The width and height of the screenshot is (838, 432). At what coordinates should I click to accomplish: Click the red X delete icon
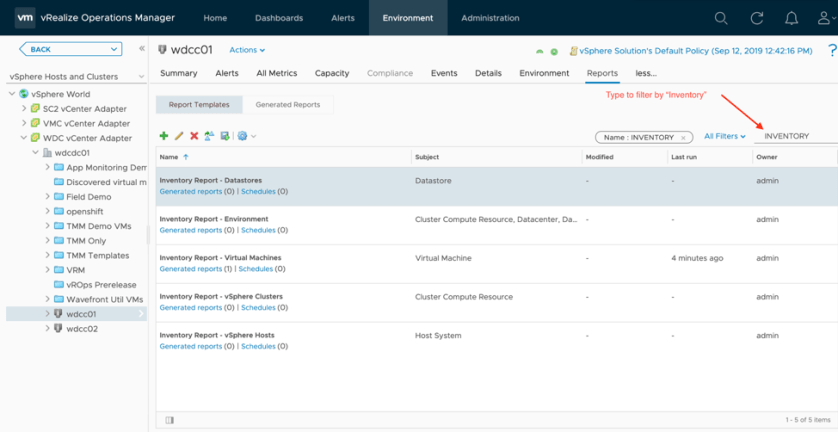click(194, 136)
